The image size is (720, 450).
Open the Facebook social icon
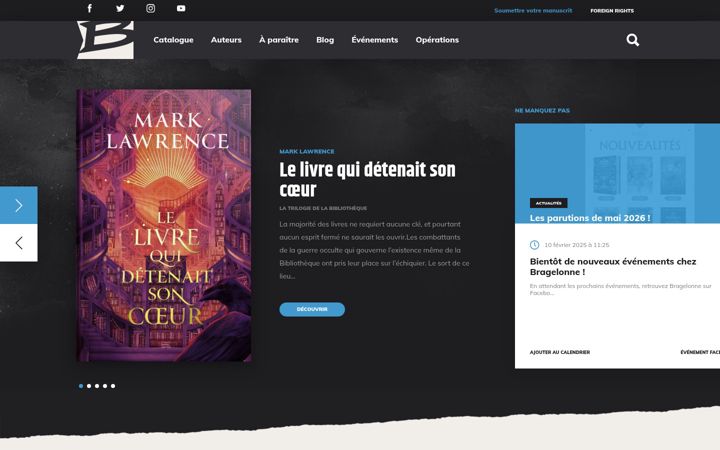click(x=90, y=8)
